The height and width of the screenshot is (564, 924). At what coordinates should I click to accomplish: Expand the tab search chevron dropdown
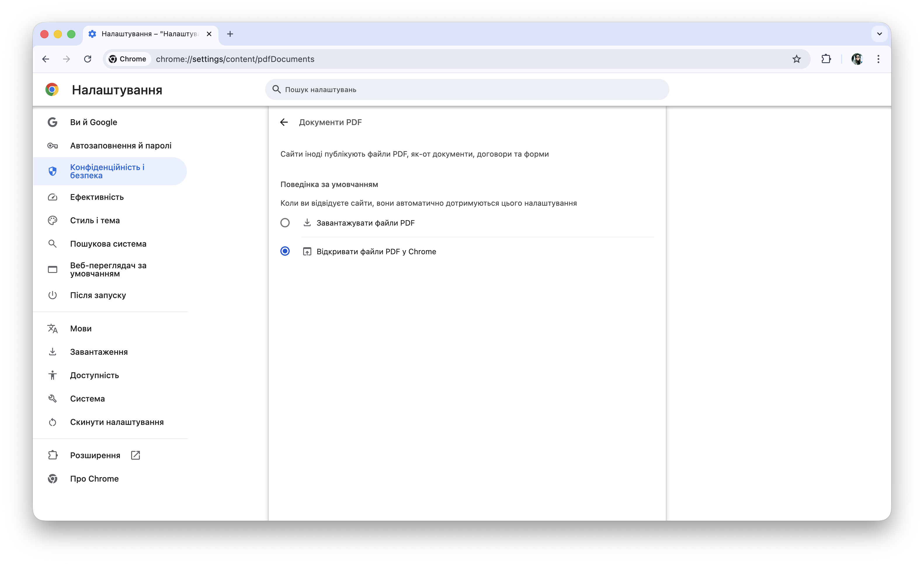click(x=879, y=34)
